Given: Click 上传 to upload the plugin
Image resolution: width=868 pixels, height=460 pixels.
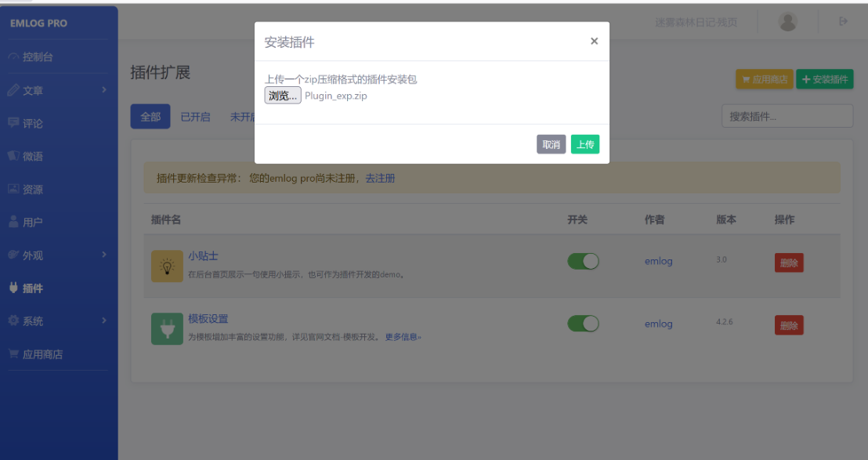Looking at the screenshot, I should click(x=584, y=144).
